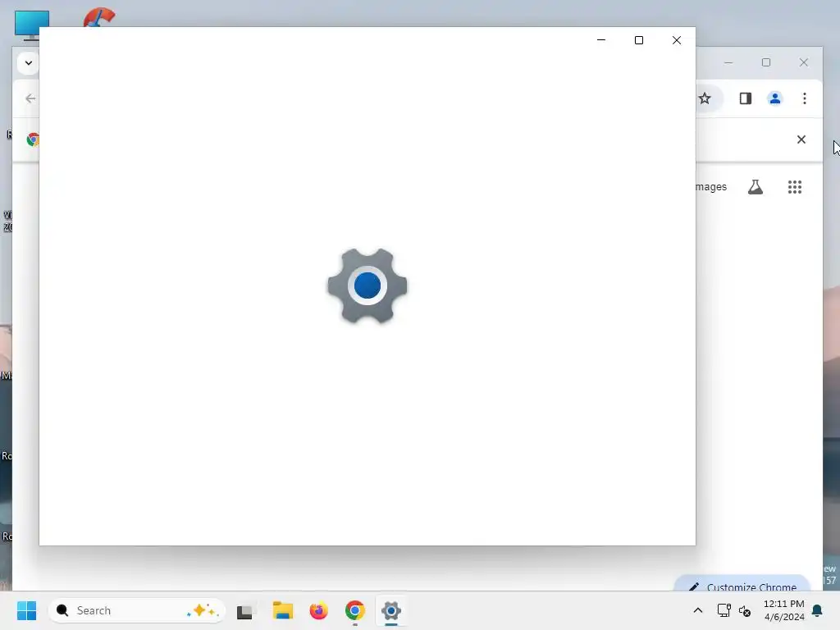Click the Customize Chrome button
This screenshot has width=840, height=630.
point(742,584)
